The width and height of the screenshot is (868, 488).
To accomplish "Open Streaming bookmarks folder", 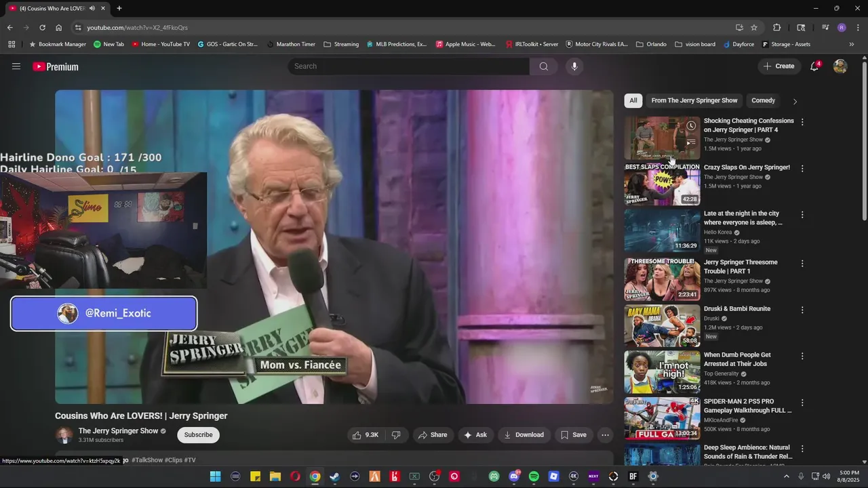I will [341, 44].
